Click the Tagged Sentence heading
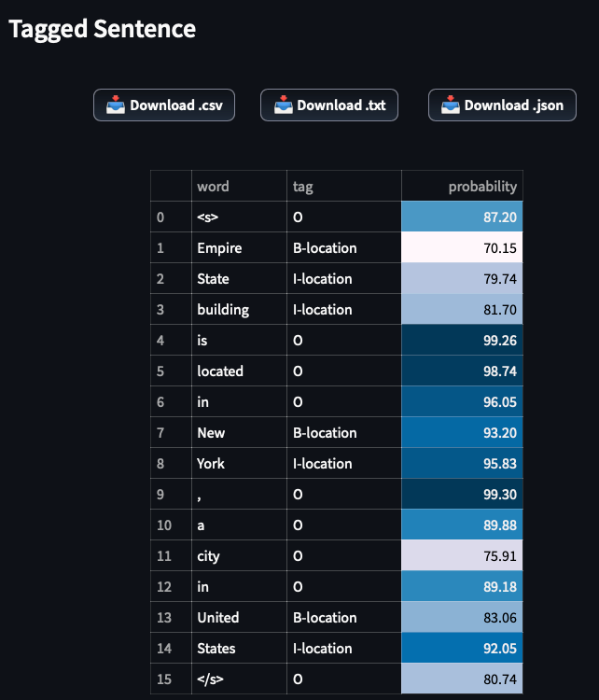Viewport: 599px width, 700px height. (x=103, y=29)
